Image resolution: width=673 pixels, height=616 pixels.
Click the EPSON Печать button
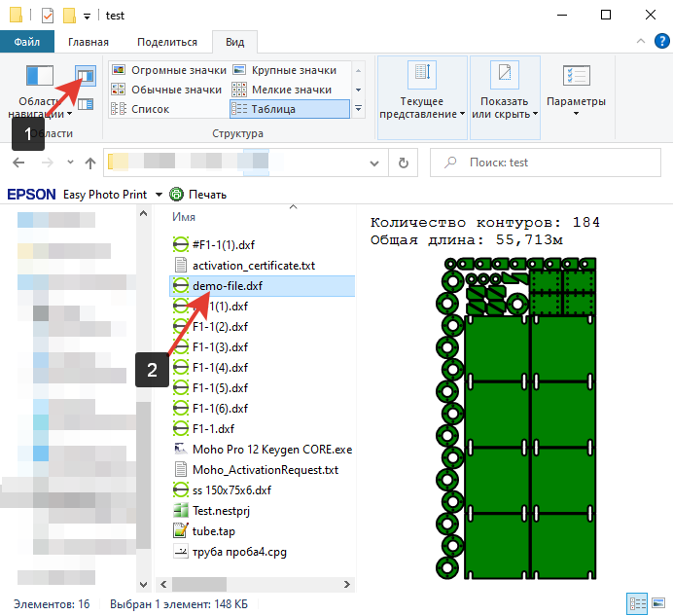198,195
